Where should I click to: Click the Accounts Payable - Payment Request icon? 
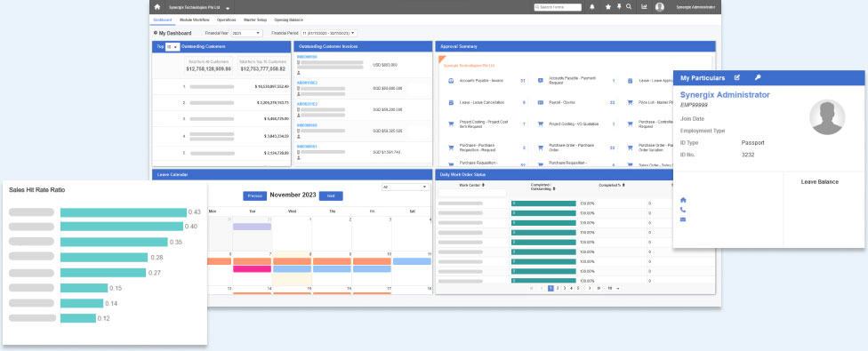[541, 81]
